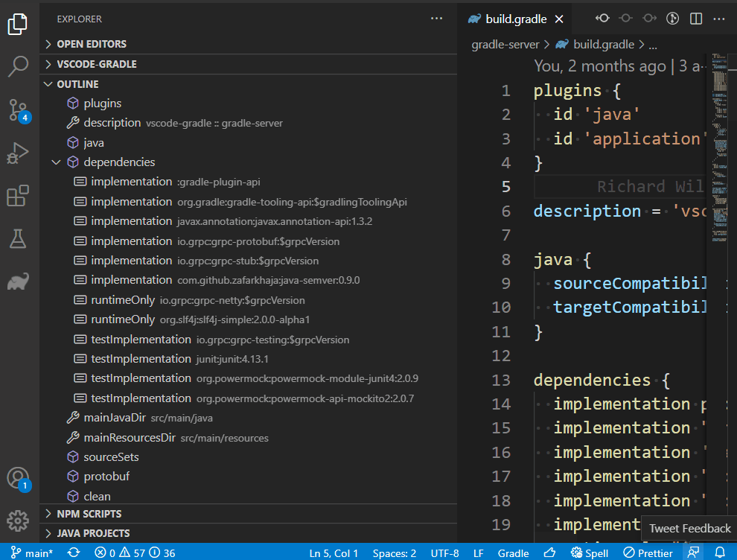Select the plugins outline symbol
The image size is (737, 560).
(x=248, y=104)
